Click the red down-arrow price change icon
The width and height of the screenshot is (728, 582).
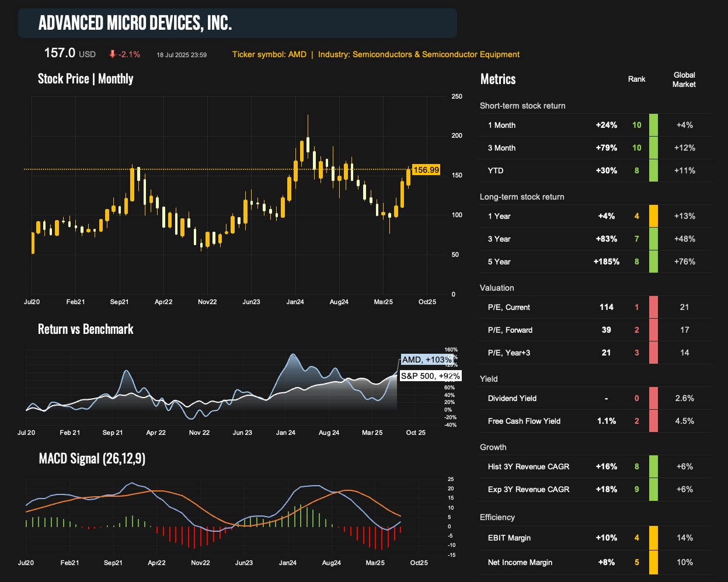tap(112, 54)
